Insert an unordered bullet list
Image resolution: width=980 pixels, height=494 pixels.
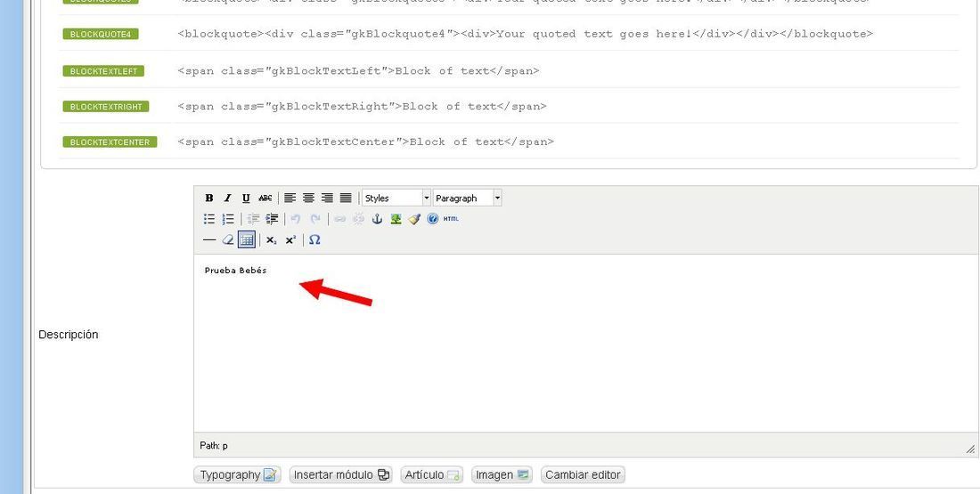click(209, 219)
